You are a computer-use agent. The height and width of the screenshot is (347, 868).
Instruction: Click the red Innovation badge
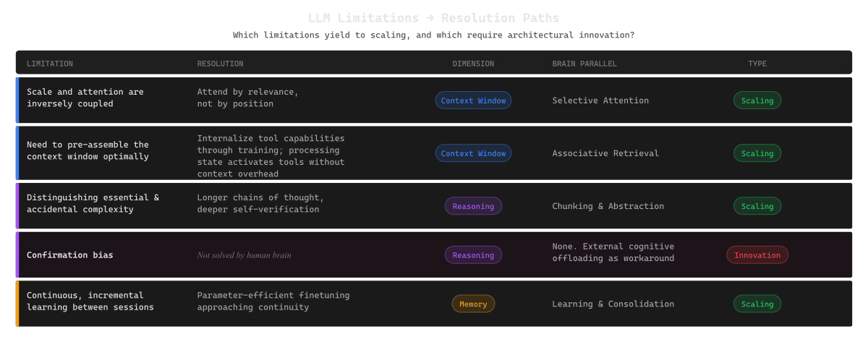click(757, 255)
